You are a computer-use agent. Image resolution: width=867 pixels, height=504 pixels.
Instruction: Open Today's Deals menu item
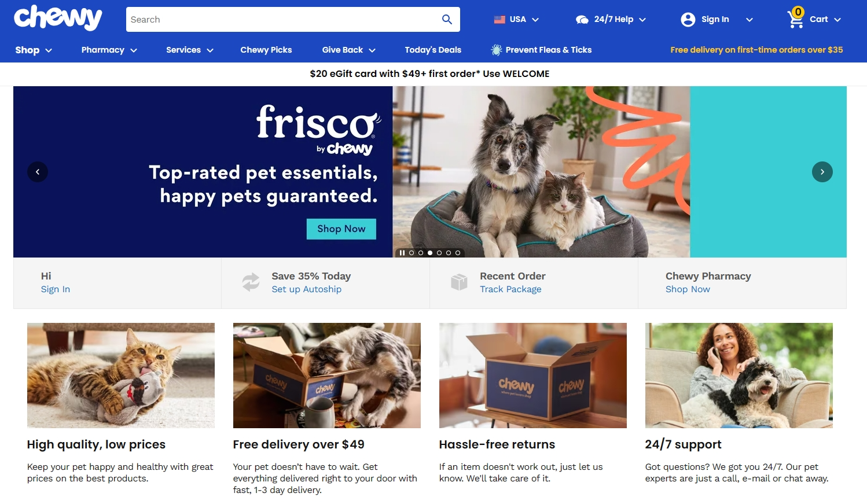pos(433,50)
